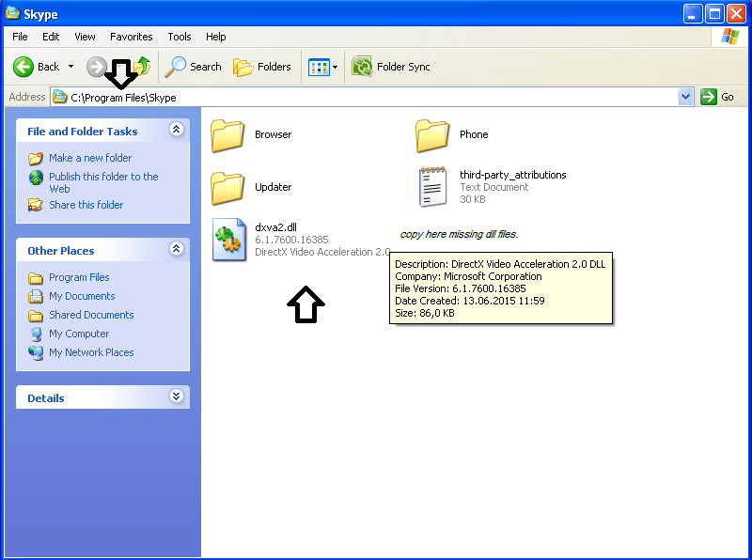The width and height of the screenshot is (752, 560).
Task: Open Shared Documents link
Action: (91, 315)
